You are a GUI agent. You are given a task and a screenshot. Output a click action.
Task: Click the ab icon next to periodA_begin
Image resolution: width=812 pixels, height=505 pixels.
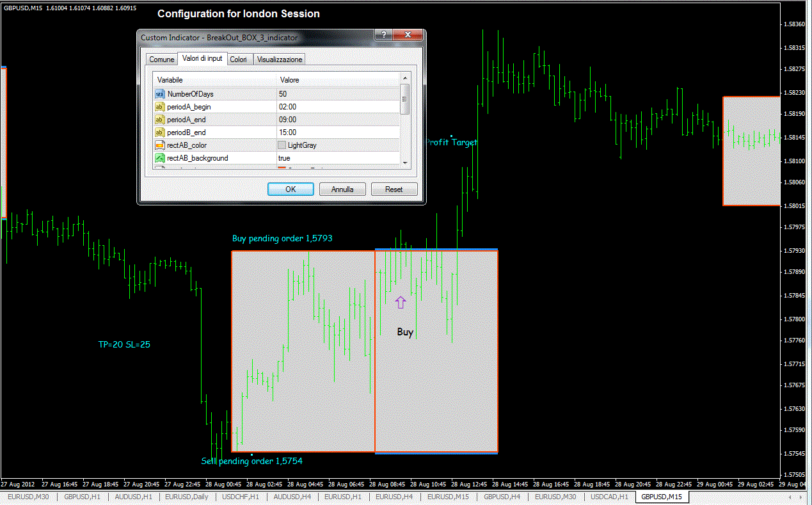point(160,106)
